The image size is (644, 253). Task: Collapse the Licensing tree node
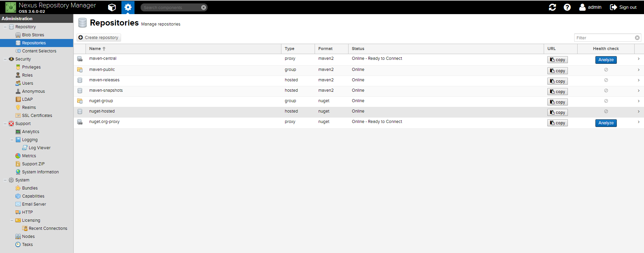coord(12,220)
